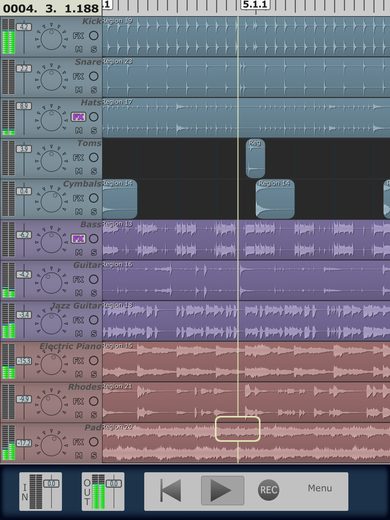Arm the Toms track record circle
390x520 pixels.
pyautogui.click(x=94, y=158)
